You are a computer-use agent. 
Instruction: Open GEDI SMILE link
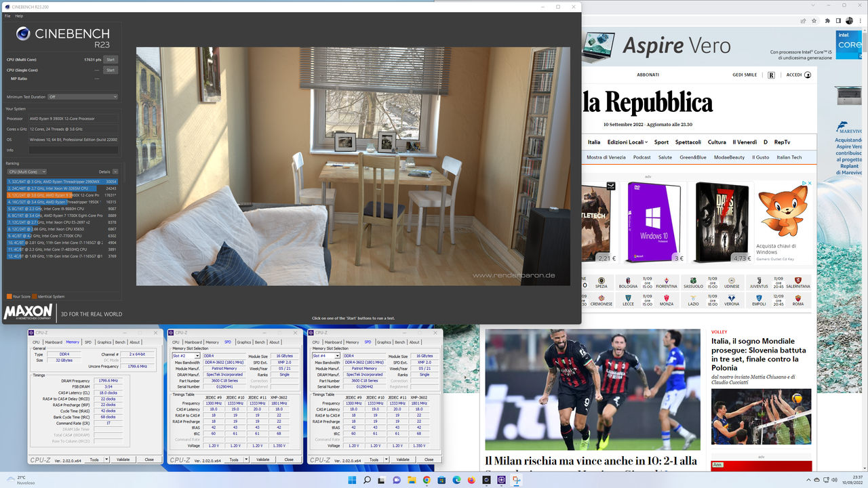point(745,75)
